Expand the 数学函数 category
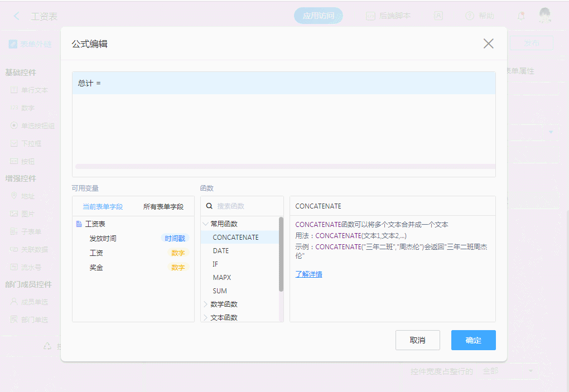The height and width of the screenshot is (392, 569). 205,304
